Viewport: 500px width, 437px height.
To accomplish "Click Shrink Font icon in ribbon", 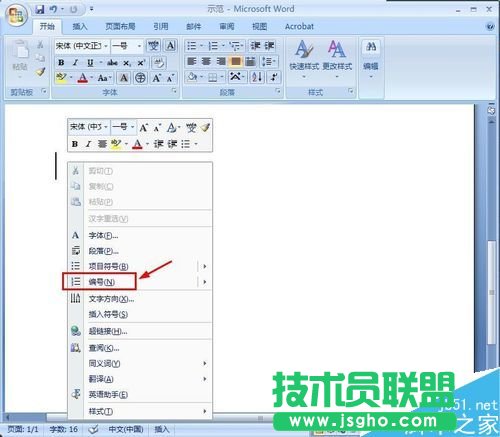I will [x=170, y=78].
